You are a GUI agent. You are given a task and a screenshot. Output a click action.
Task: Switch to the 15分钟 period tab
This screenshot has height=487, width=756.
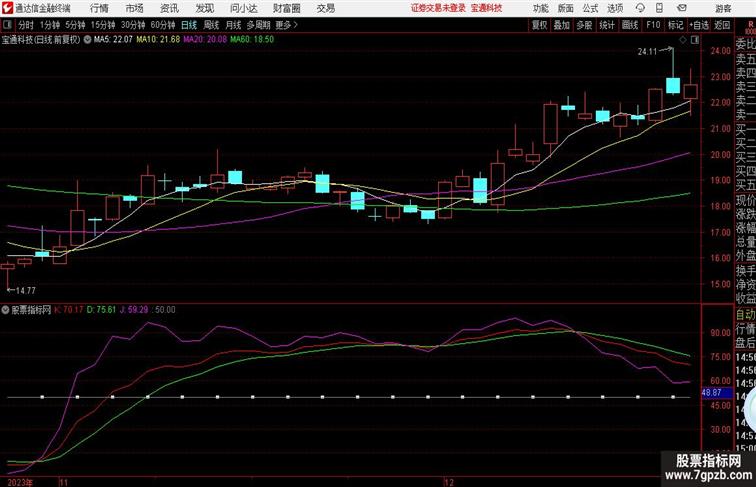(x=103, y=25)
